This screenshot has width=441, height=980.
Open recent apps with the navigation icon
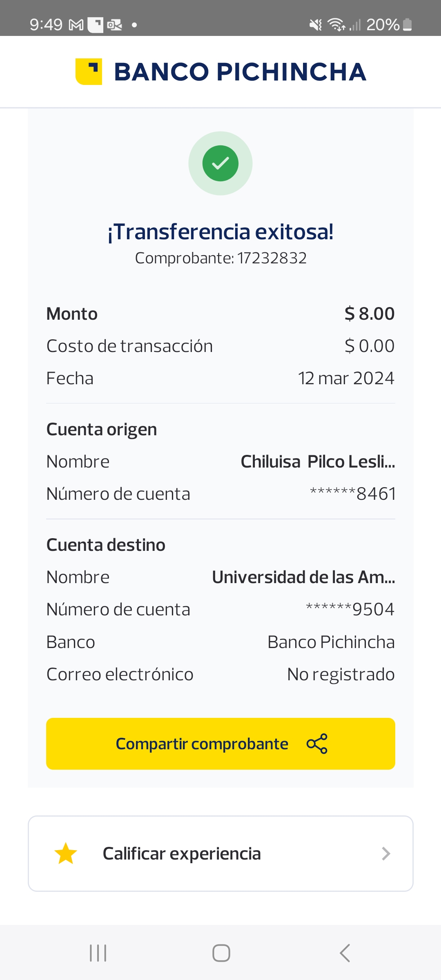coord(98,953)
